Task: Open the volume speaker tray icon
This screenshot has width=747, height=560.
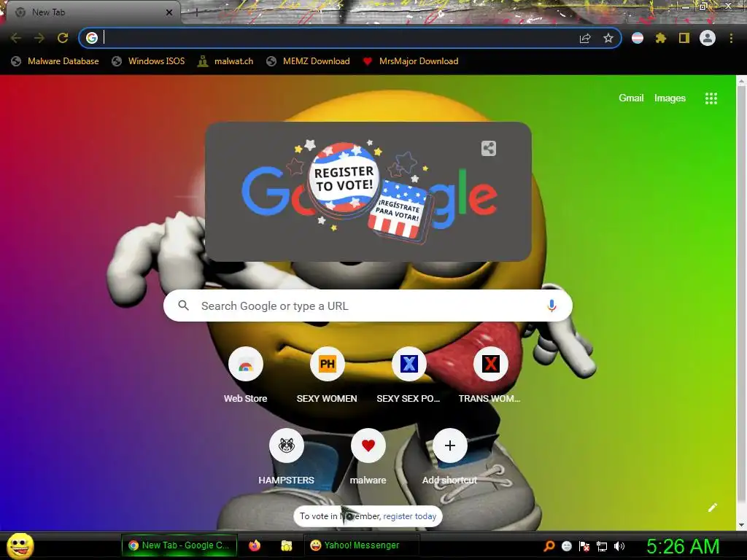Action: (619, 546)
